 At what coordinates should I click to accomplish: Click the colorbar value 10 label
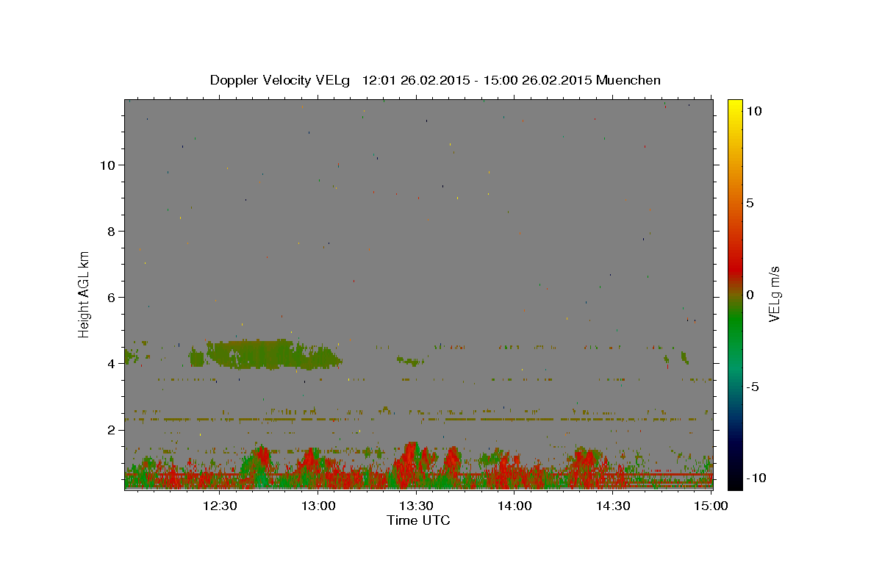pos(753,111)
